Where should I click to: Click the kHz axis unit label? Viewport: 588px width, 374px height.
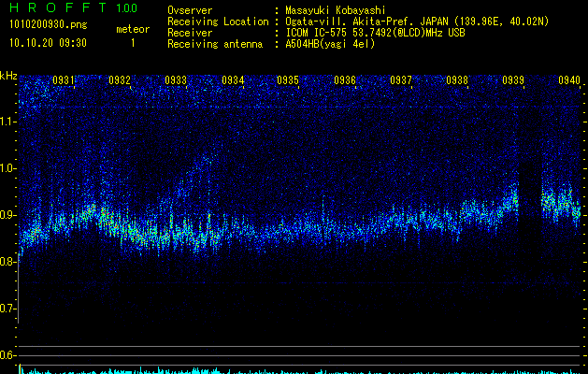coord(8,76)
